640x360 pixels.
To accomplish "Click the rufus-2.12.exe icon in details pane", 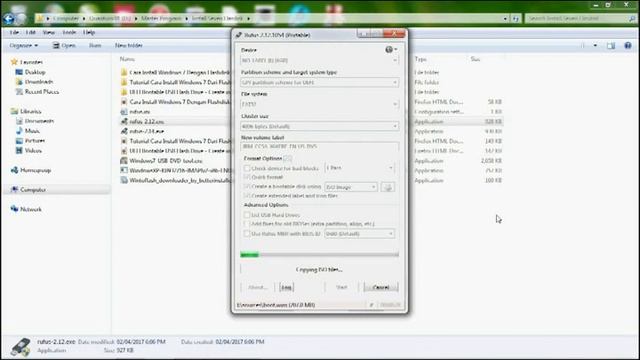I will [x=20, y=347].
